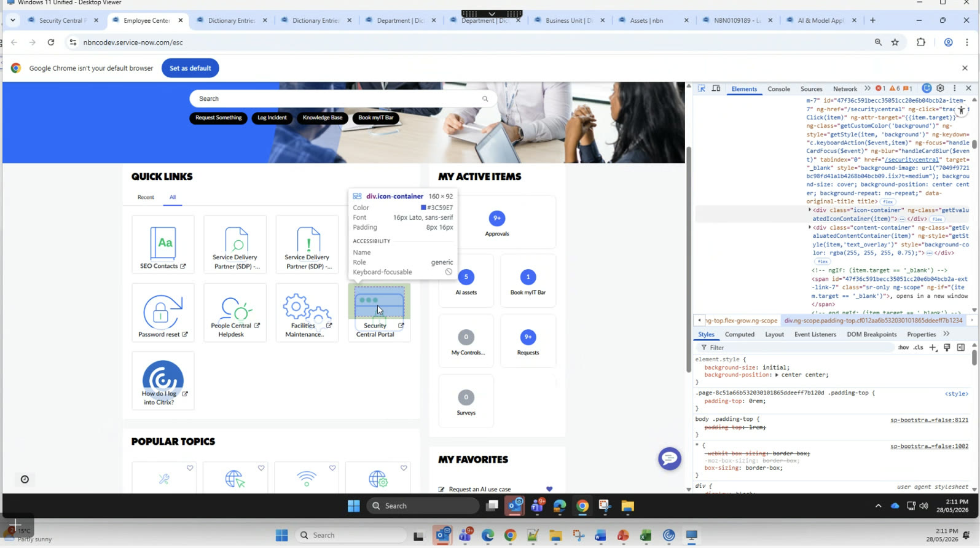Open the Computed styles tab
980x548 pixels.
(x=739, y=334)
